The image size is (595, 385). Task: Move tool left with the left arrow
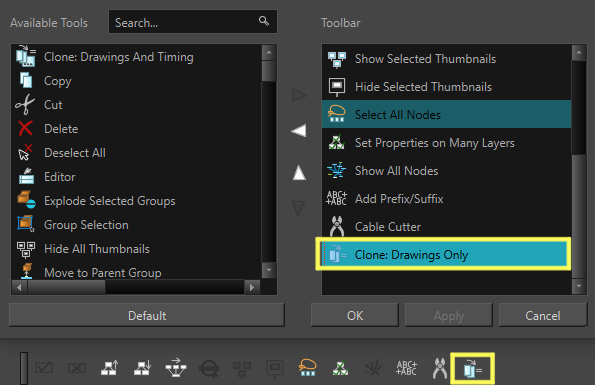point(299,131)
